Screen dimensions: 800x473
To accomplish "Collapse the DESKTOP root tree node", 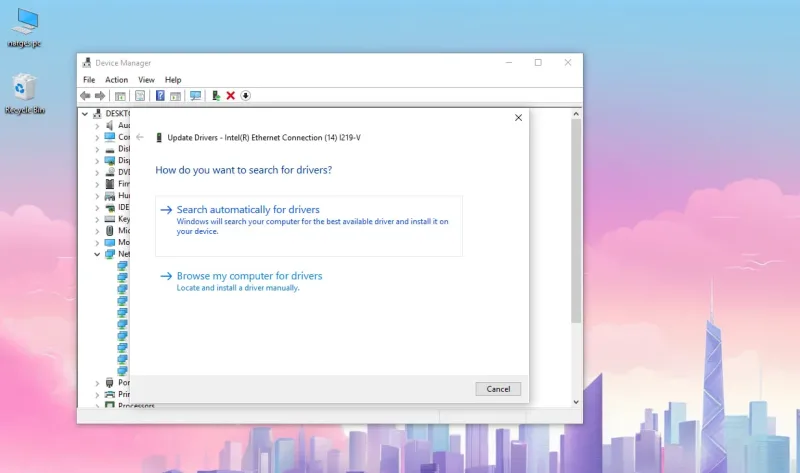I will tap(85, 114).
